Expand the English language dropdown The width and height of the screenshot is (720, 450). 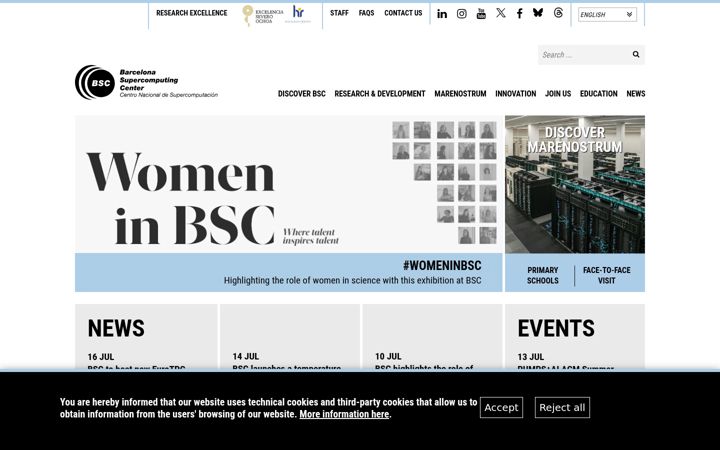click(x=607, y=15)
